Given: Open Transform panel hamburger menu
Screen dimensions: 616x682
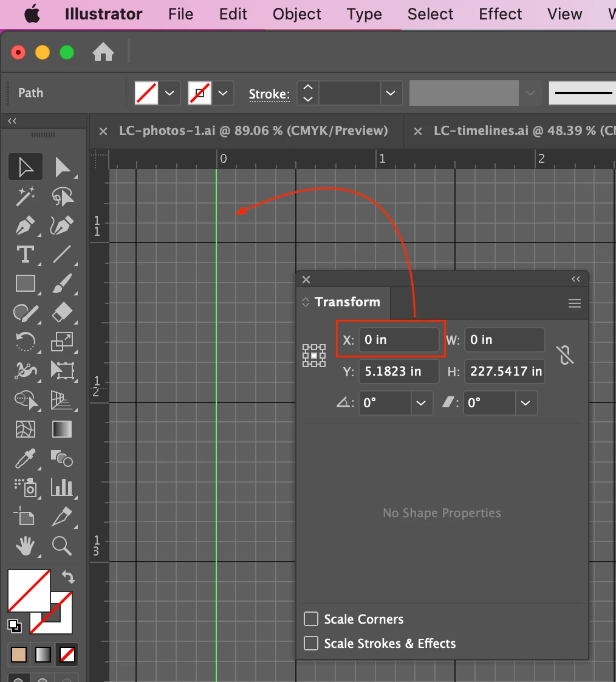Looking at the screenshot, I should pos(574,303).
